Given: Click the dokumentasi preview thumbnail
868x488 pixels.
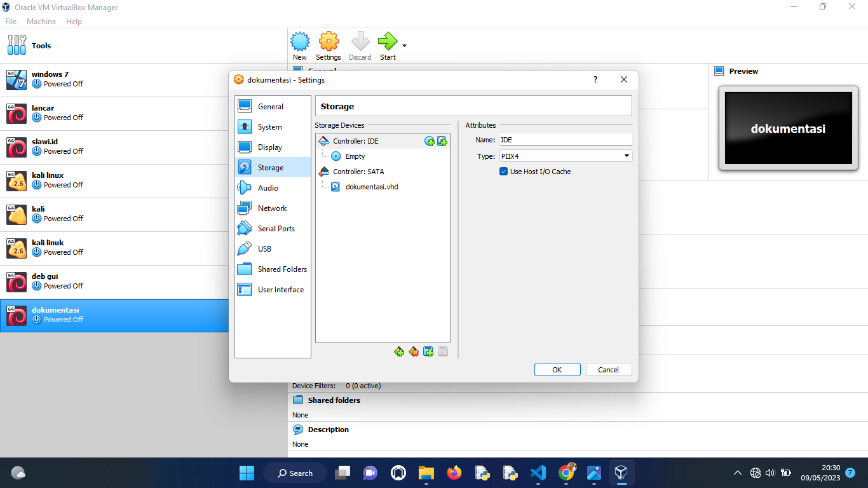Looking at the screenshot, I should (788, 128).
